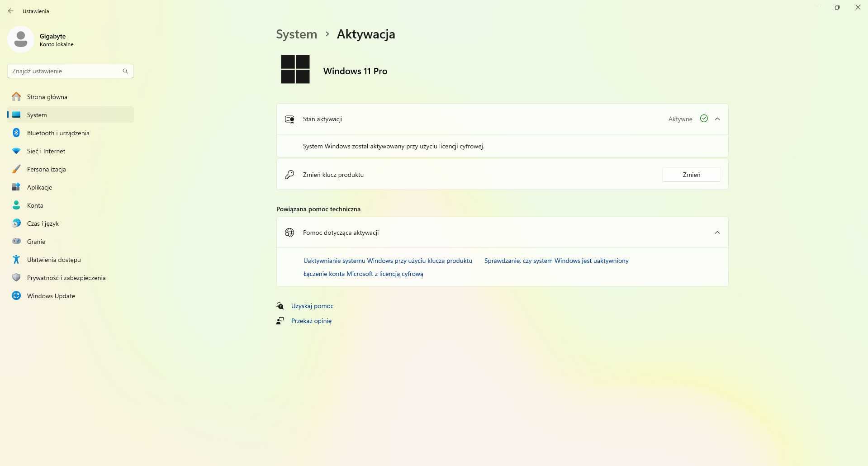Click the Konta person icon
This screenshot has height=466, width=868.
click(x=16, y=205)
